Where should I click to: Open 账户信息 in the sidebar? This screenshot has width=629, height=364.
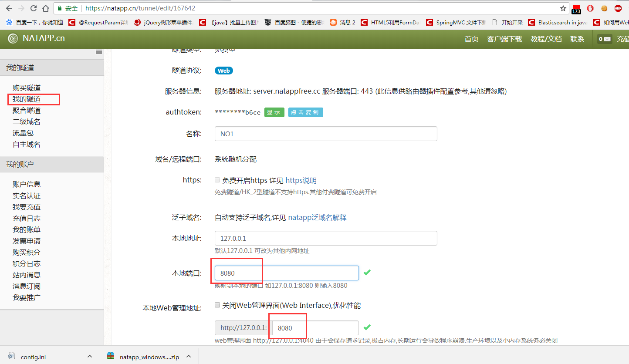27,185
